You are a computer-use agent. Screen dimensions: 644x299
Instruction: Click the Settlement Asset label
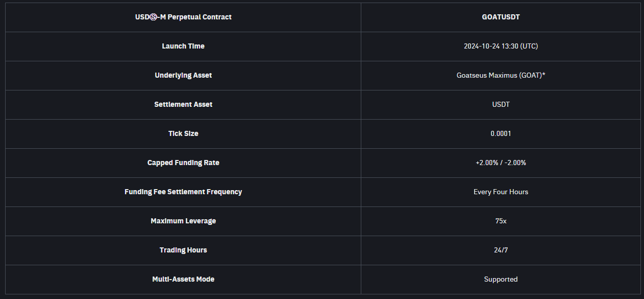[x=183, y=104]
